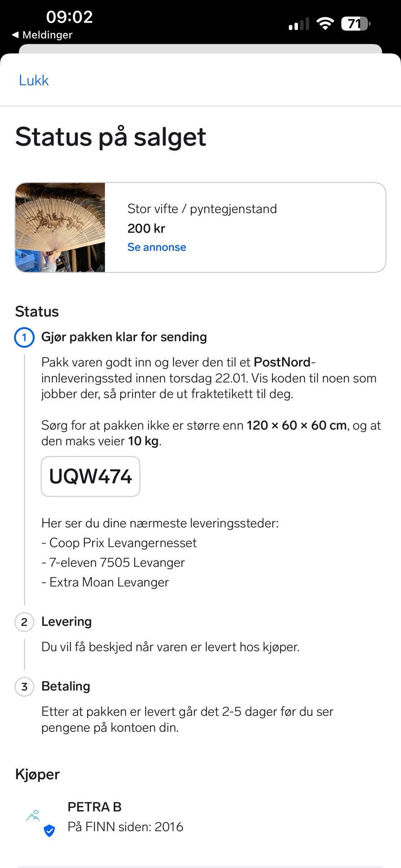Tap the Wi-Fi status icon
Viewport: 401px width, 868px height.
(x=325, y=23)
